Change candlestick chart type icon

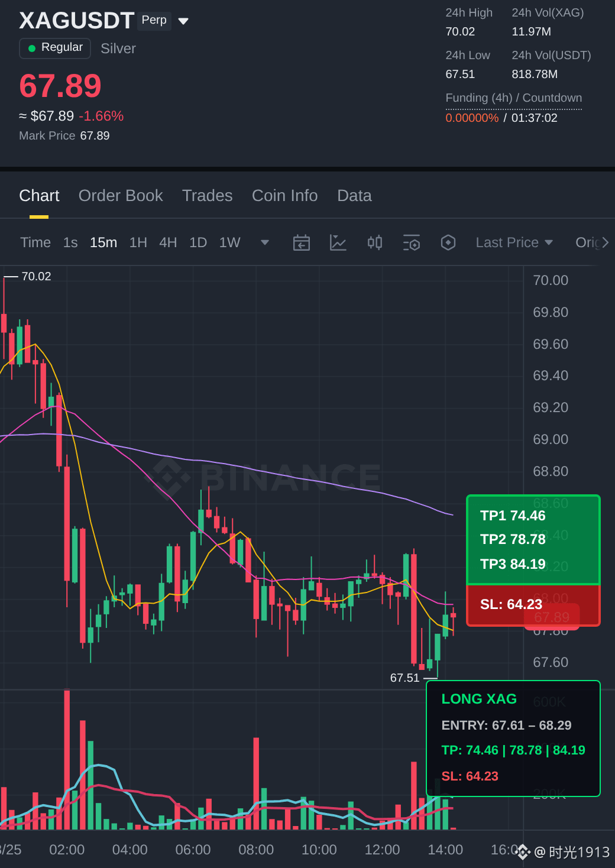[x=375, y=242]
